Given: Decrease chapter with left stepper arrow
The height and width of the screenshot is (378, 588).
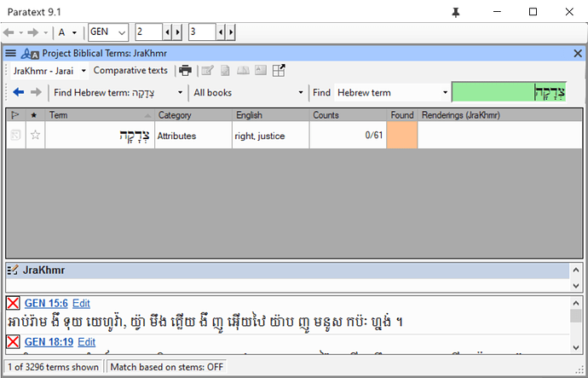Looking at the screenshot, I should pos(168,32).
